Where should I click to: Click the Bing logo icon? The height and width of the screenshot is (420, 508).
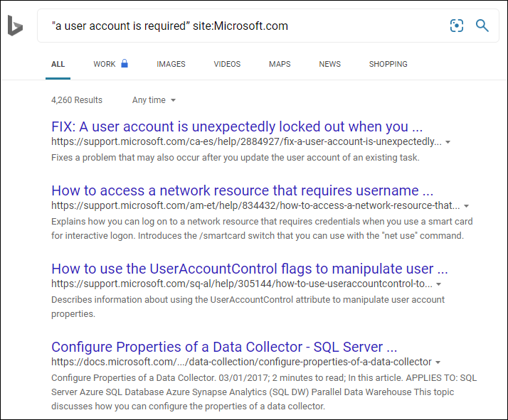click(15, 26)
